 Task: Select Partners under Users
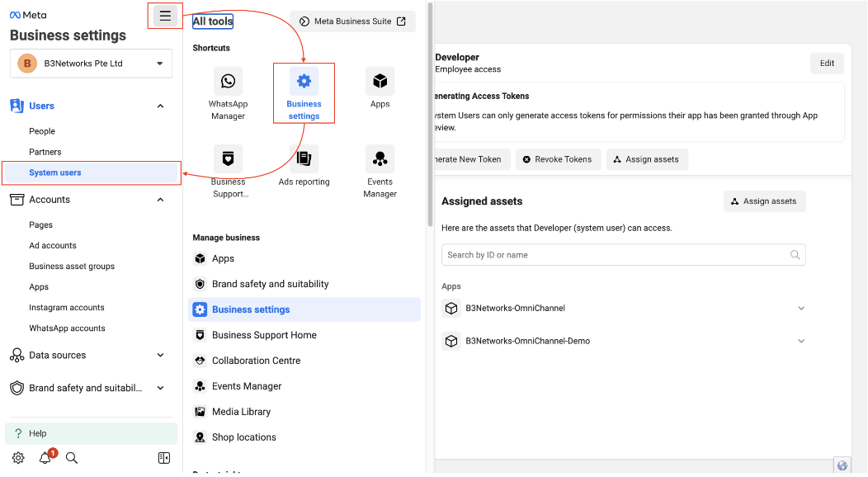[x=45, y=152]
